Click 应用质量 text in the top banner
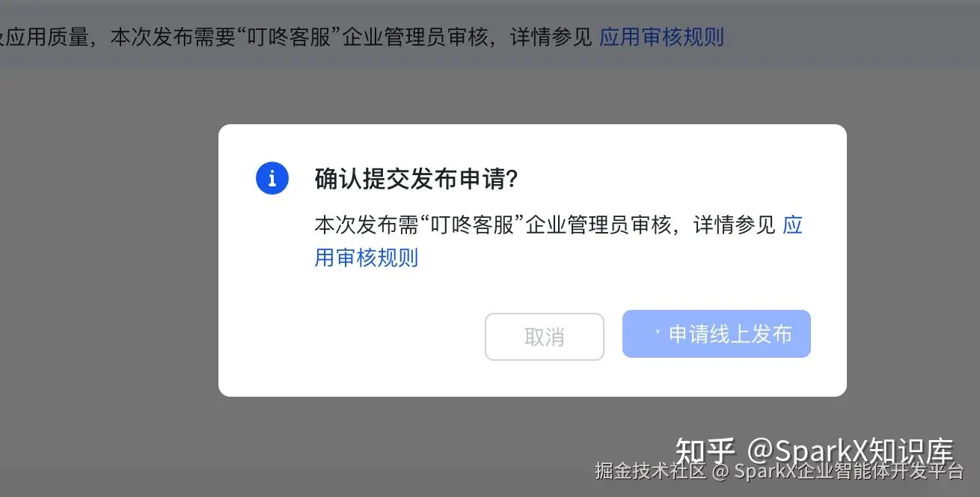Viewport: 980px width, 497px height. point(47,37)
